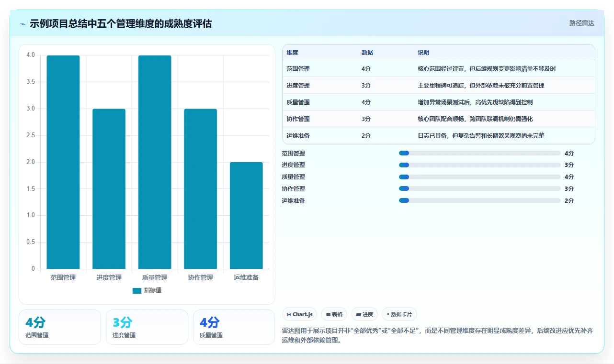
Task: Click description starting with 主要里程碑可追踪
Action: click(481, 86)
